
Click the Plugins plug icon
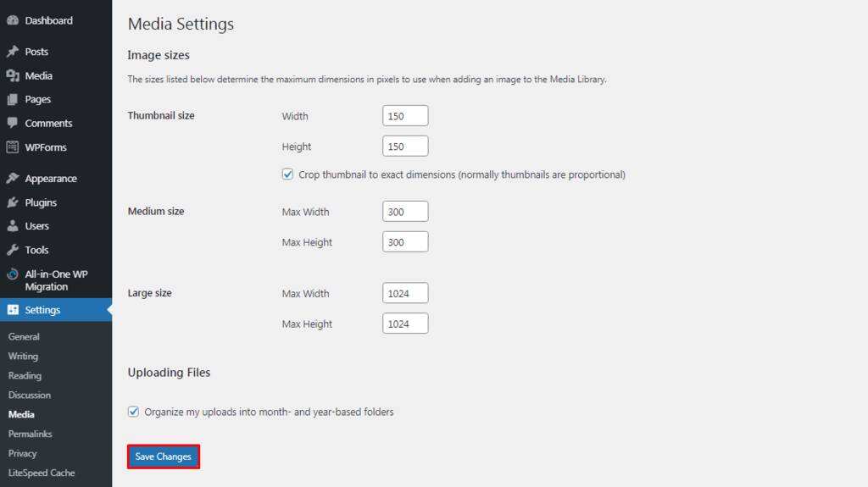13,202
